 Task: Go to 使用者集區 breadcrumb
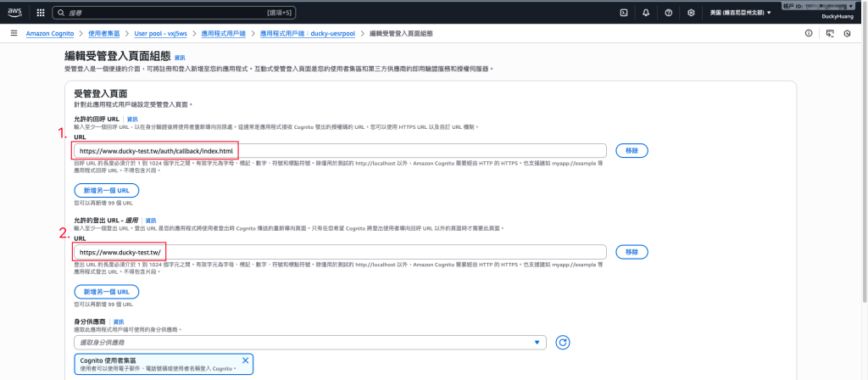click(103, 33)
